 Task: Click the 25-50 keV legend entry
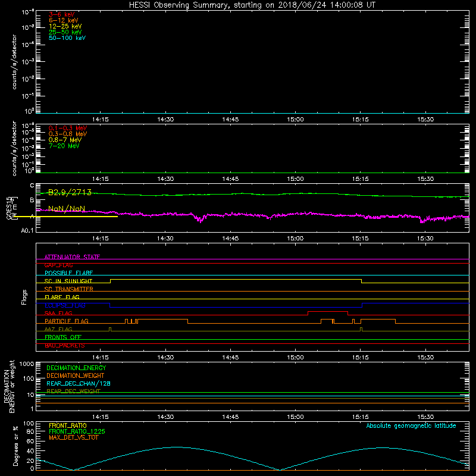[x=65, y=32]
